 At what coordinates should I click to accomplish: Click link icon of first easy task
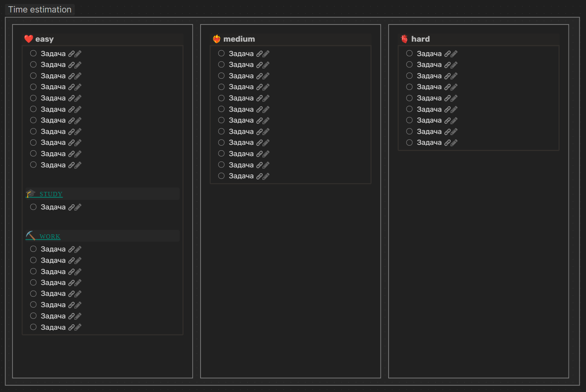pos(72,54)
